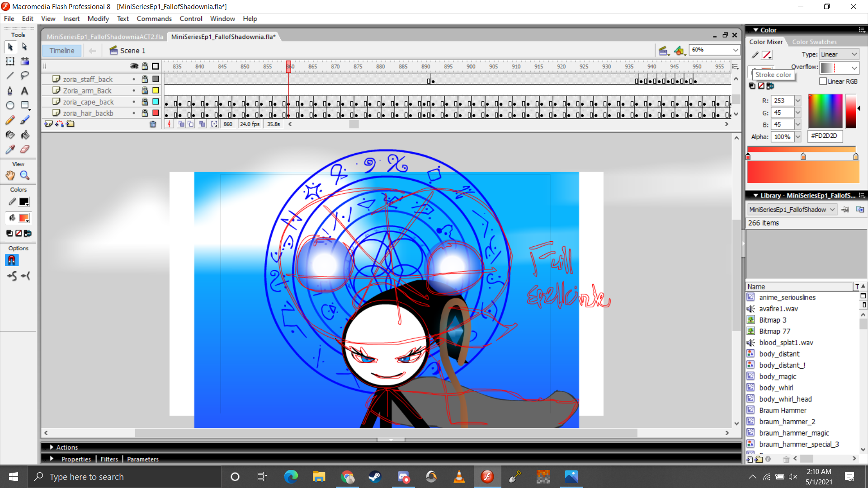Select body_magic in the library list

[778, 376]
